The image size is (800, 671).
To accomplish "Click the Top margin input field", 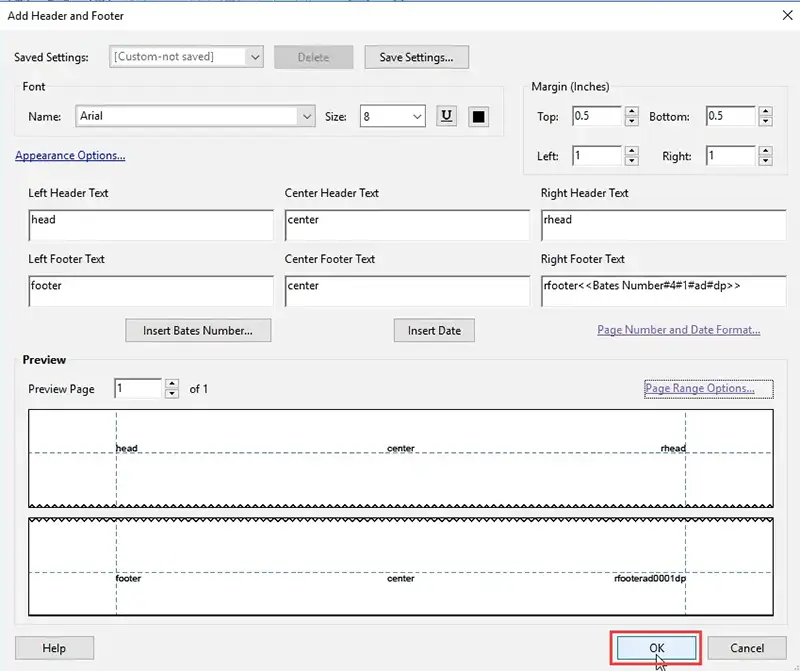I will [597, 116].
